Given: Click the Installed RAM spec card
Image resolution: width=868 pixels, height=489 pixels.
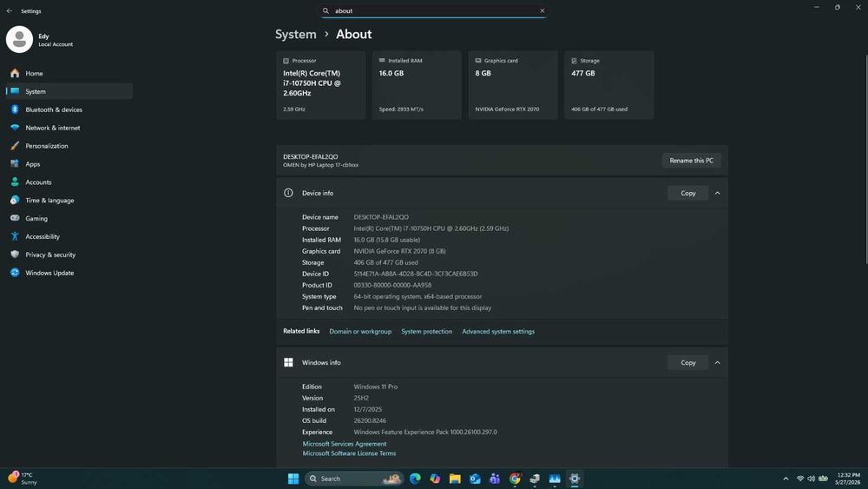Looking at the screenshot, I should 417,85.
